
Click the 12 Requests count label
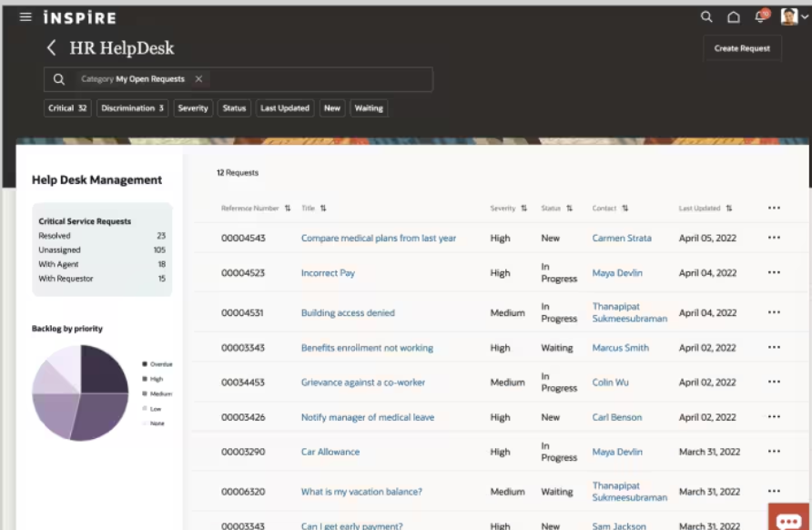(238, 172)
